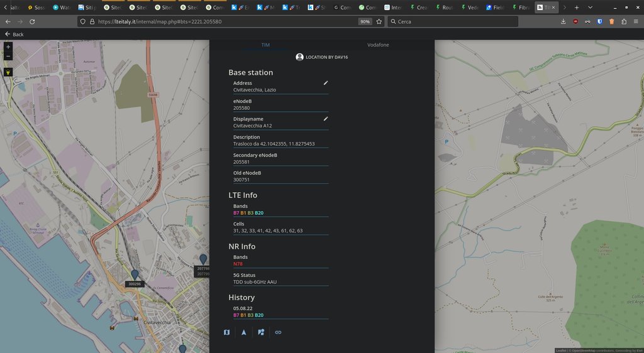Click the 90% page zoom indicator
The height and width of the screenshot is (353, 644).
click(365, 21)
